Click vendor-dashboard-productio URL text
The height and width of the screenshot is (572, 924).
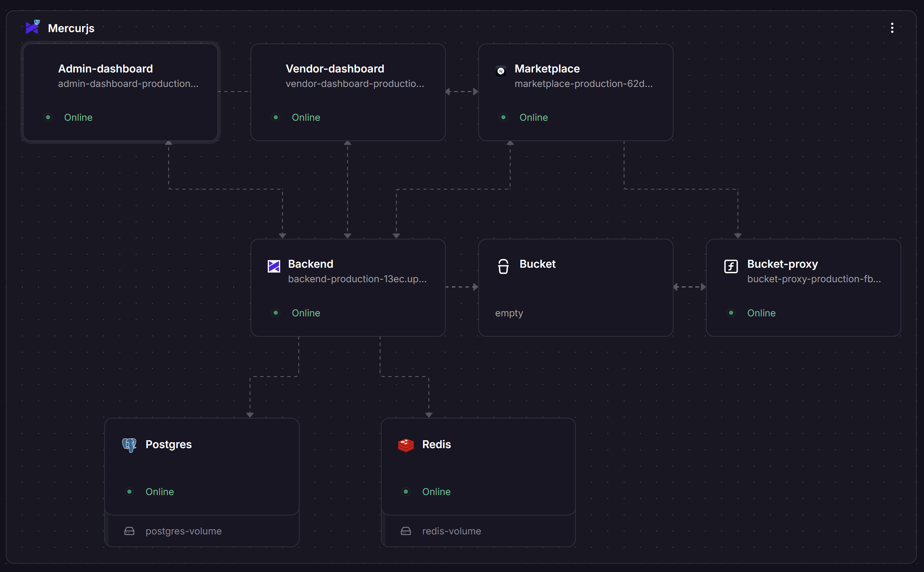pos(355,83)
